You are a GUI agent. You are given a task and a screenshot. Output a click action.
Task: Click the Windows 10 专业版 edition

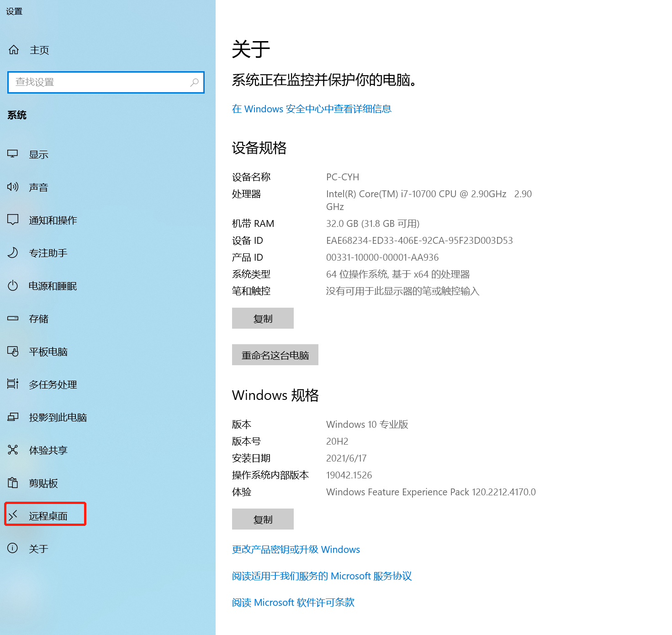367,425
